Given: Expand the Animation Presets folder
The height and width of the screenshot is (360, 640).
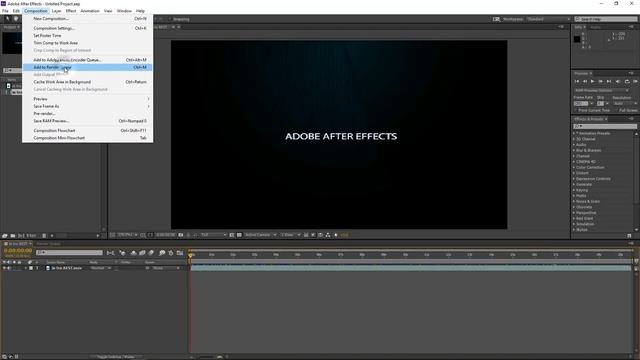Looking at the screenshot, I should [x=574, y=133].
